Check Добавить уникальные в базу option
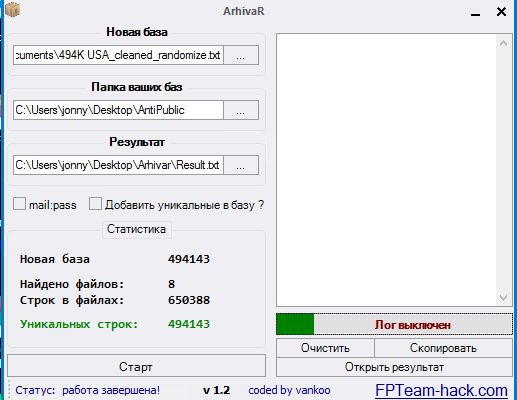This screenshot has width=517, height=400. coord(95,204)
